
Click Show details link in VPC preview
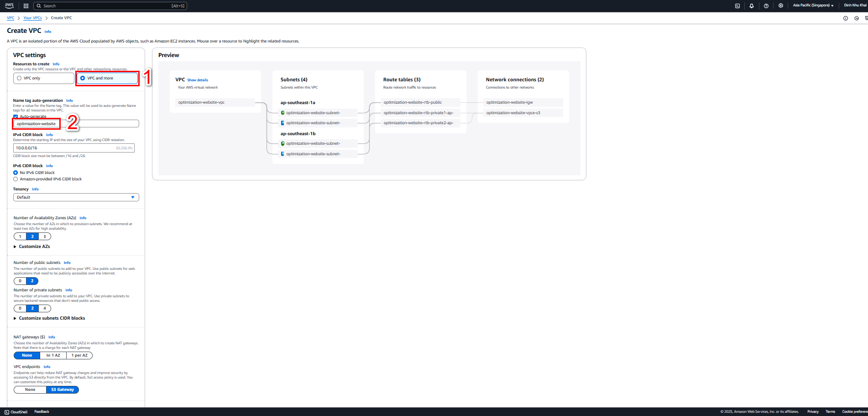[198, 80]
